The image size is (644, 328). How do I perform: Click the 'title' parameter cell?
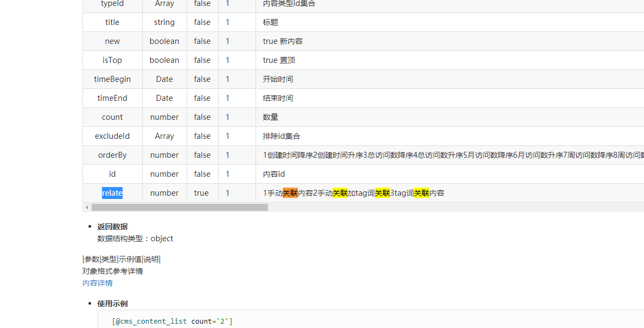[112, 22]
